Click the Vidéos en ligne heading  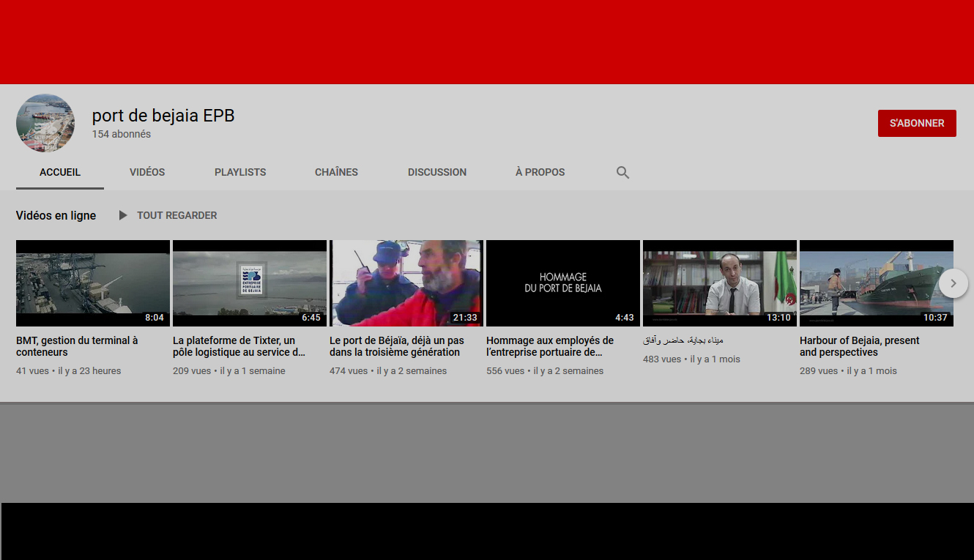pyautogui.click(x=56, y=215)
